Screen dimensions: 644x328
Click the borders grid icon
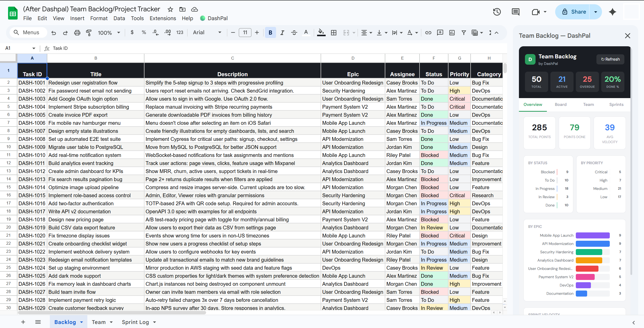pyautogui.click(x=334, y=33)
